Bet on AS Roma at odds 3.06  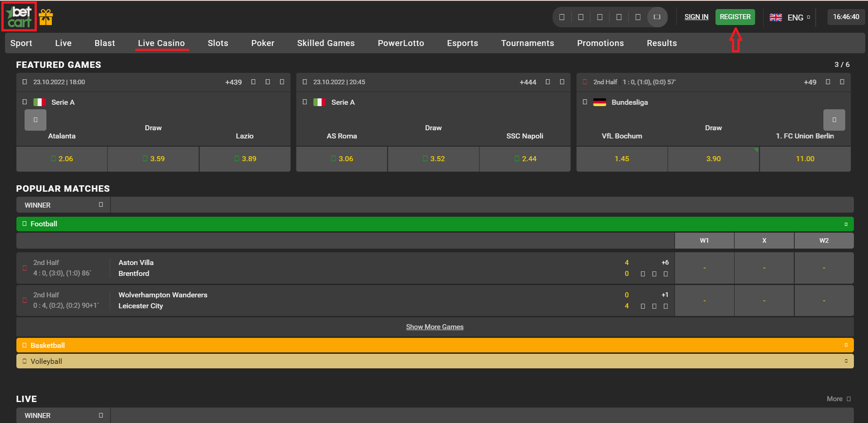coord(342,159)
